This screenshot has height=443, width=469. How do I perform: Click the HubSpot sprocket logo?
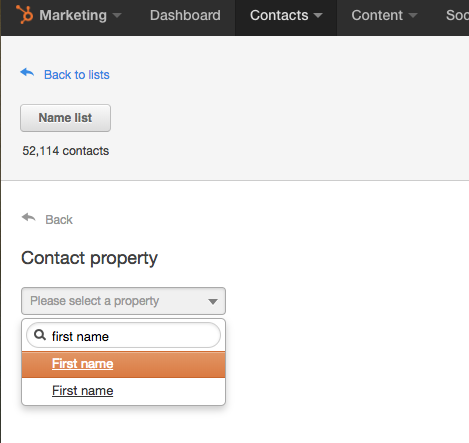[x=25, y=15]
